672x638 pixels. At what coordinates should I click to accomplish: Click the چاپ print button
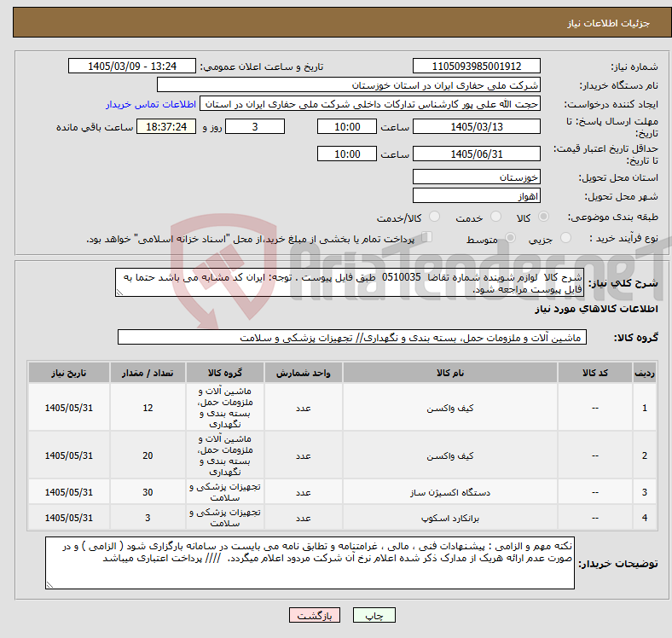point(374,615)
